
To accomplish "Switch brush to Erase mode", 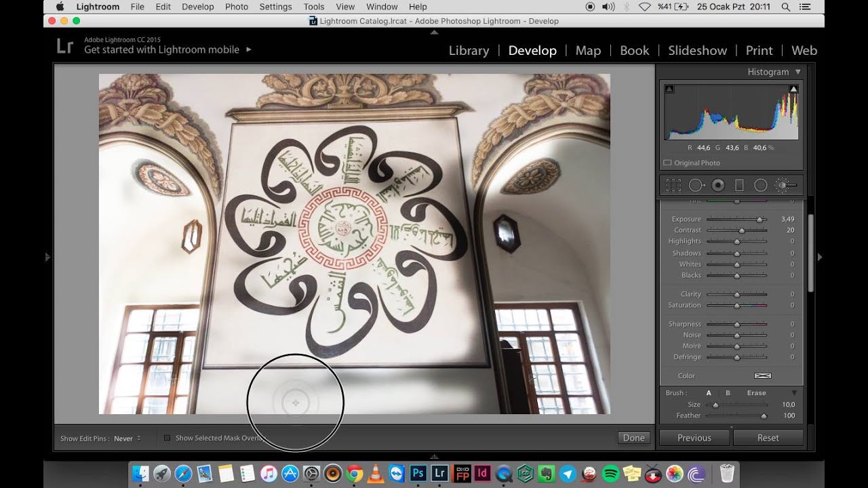I will point(756,393).
